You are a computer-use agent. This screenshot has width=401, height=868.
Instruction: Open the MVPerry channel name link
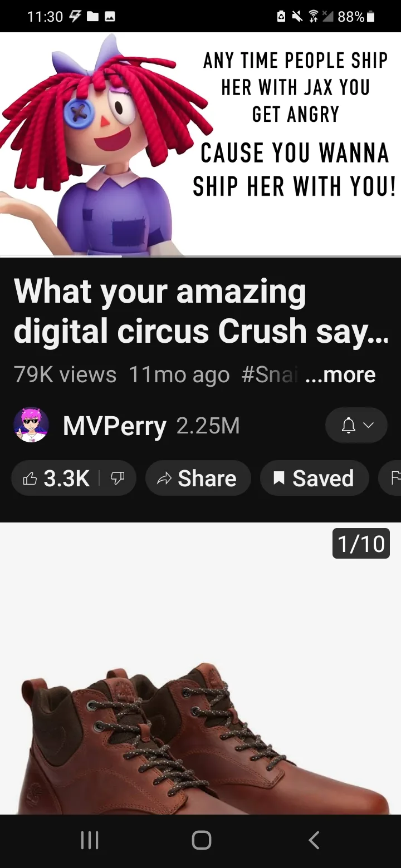click(114, 426)
